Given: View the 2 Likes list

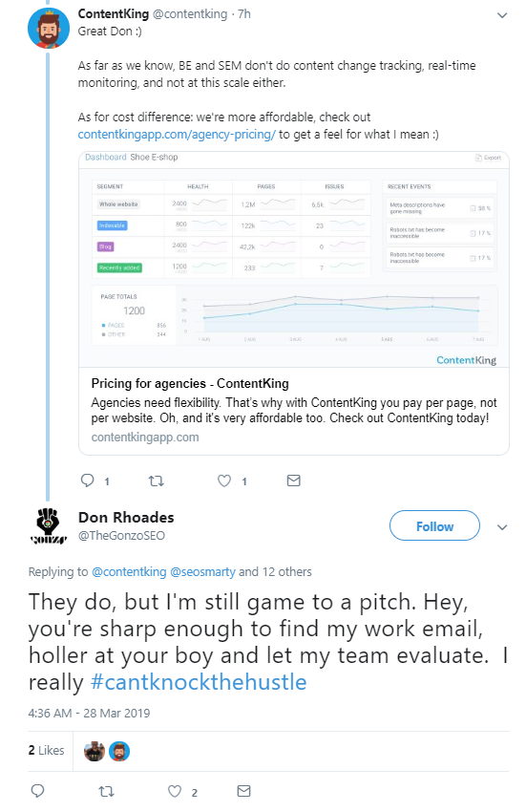Looking at the screenshot, I should click(46, 750).
